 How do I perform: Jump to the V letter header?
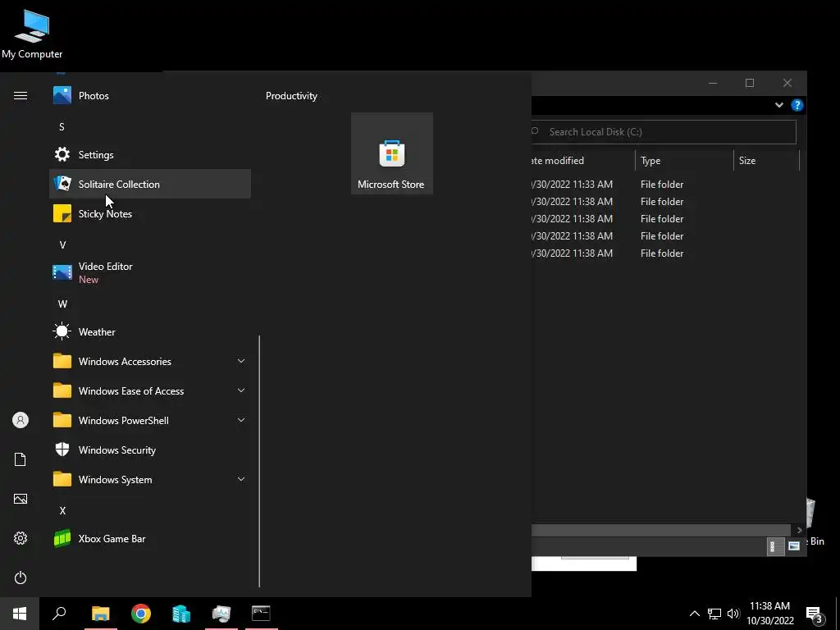tap(62, 244)
